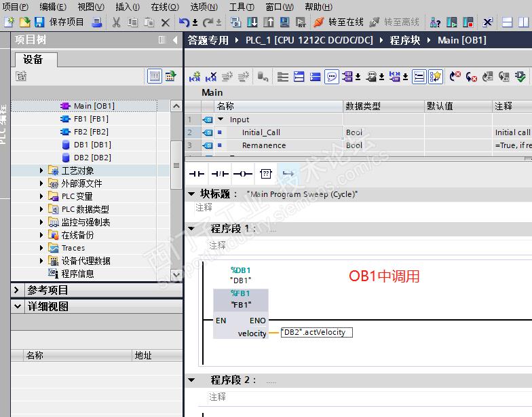The image size is (532, 417).
Task: Expand the 工艺对象 folder
Action: tap(41, 170)
